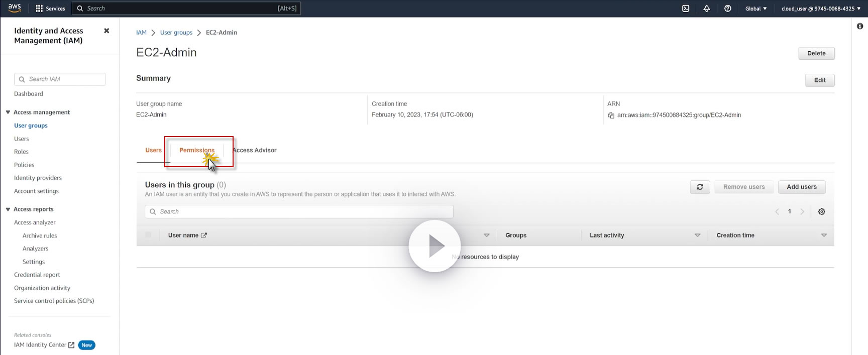Open table preferences gear icon

(x=822, y=211)
